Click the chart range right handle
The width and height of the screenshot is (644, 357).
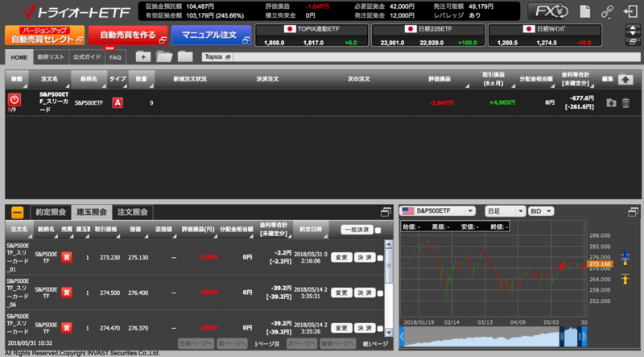pyautogui.click(x=580, y=336)
